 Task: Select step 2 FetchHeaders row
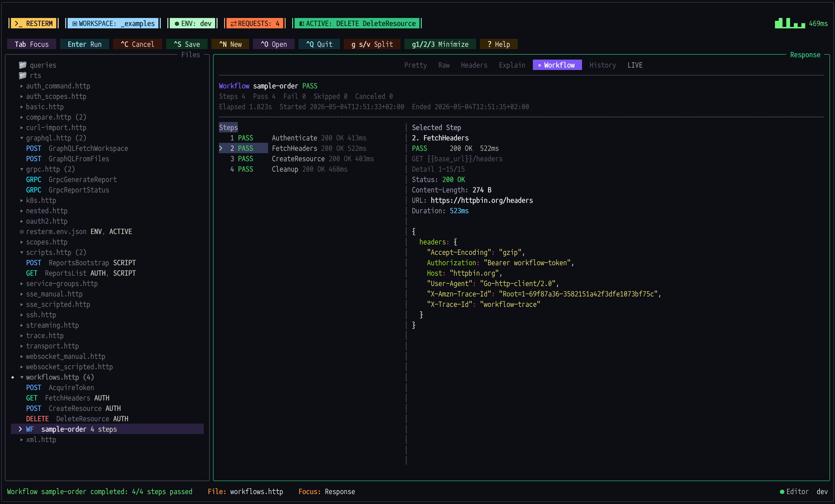point(293,148)
